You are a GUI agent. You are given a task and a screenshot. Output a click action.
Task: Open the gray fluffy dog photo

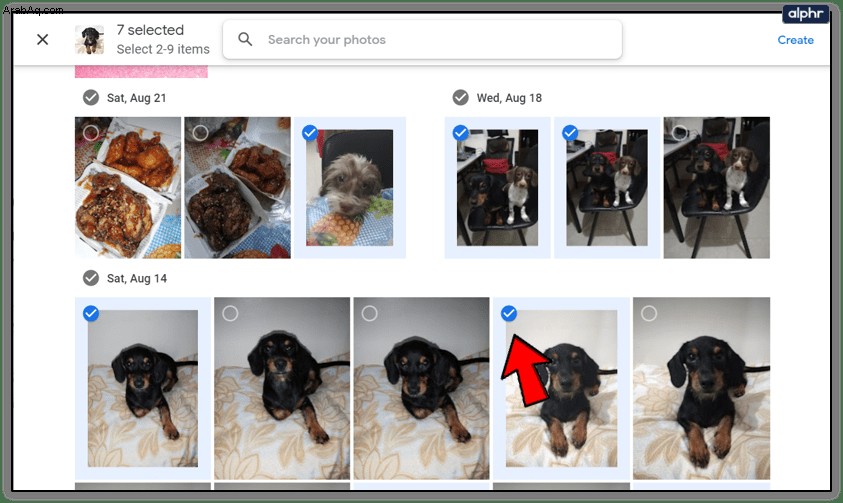[349, 188]
